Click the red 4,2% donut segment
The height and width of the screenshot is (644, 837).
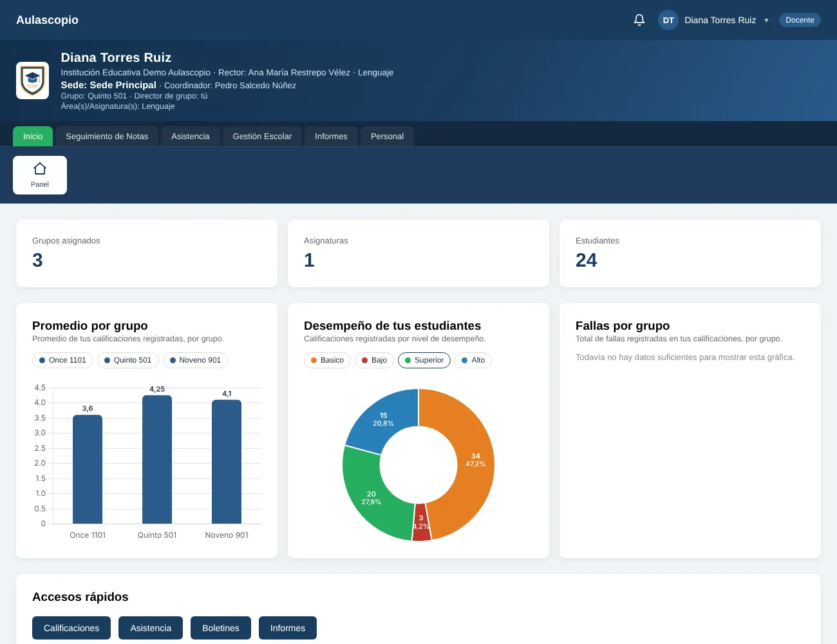tap(421, 522)
